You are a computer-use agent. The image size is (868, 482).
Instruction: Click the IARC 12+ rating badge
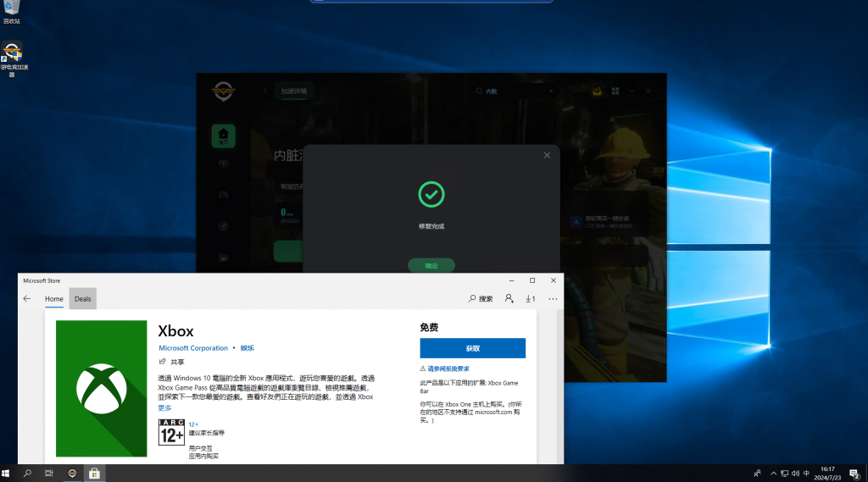pyautogui.click(x=171, y=432)
